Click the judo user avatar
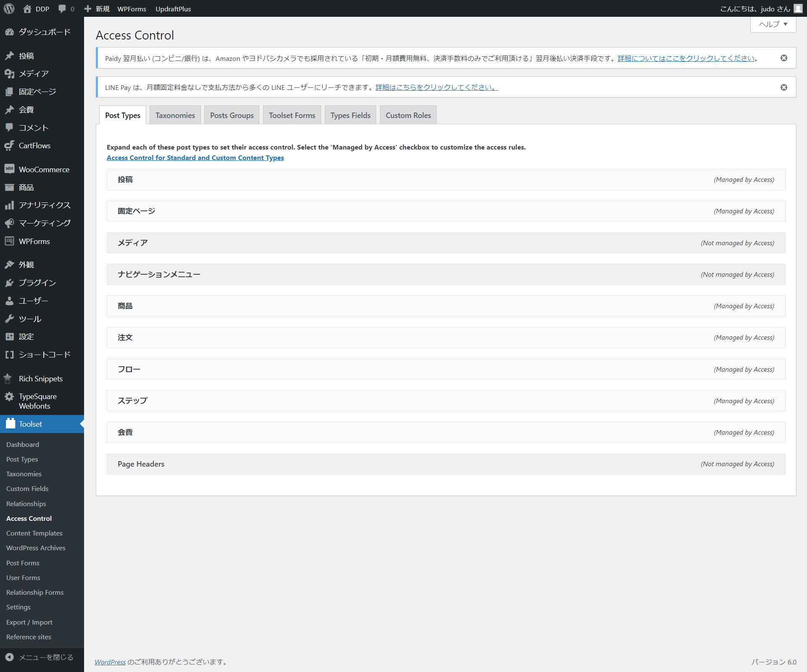This screenshot has height=672, width=807. (x=798, y=9)
